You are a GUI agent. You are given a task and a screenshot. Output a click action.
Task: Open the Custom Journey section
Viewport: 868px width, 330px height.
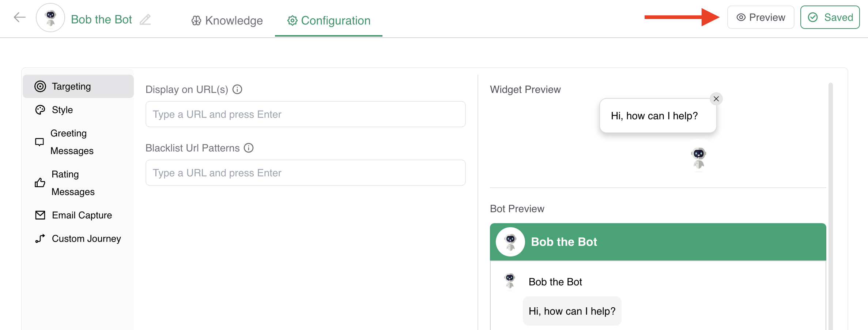click(86, 239)
